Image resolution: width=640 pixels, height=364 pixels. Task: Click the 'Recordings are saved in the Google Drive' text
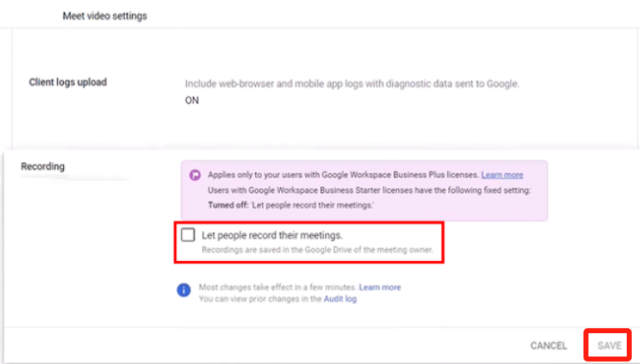coord(318,250)
